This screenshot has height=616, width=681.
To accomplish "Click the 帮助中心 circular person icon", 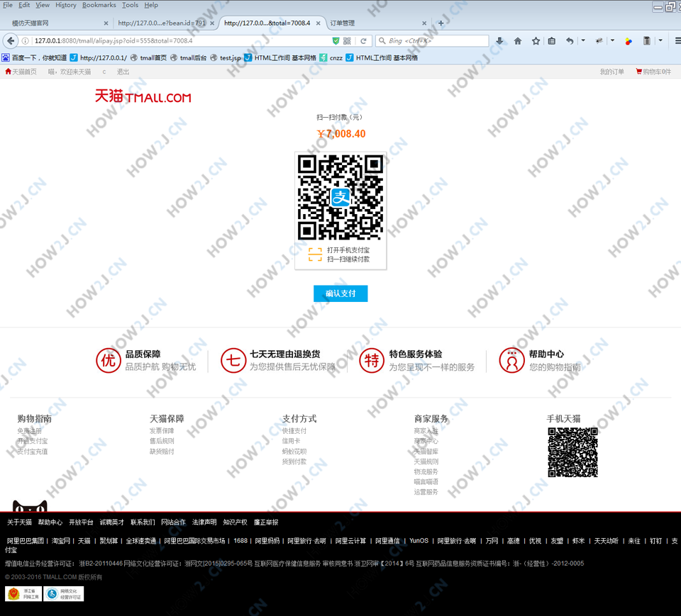I will (x=512, y=360).
